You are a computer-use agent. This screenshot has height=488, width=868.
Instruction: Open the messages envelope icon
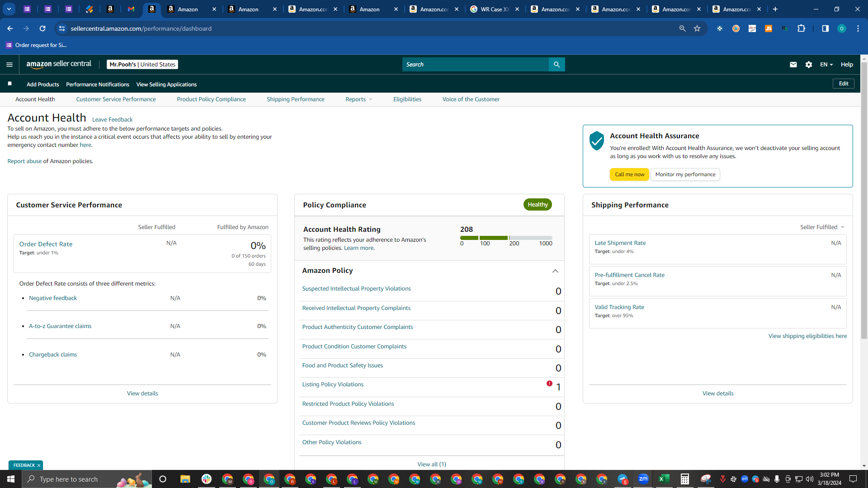(x=793, y=65)
